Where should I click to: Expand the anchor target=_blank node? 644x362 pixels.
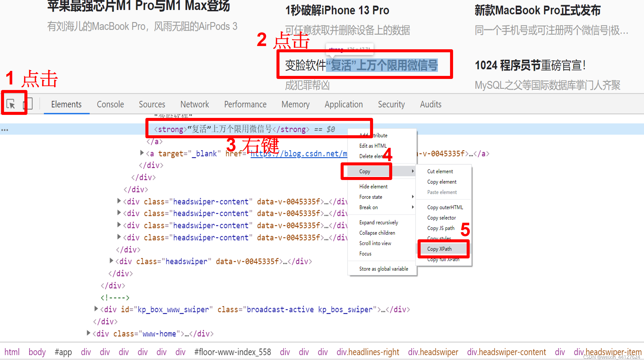(x=142, y=153)
